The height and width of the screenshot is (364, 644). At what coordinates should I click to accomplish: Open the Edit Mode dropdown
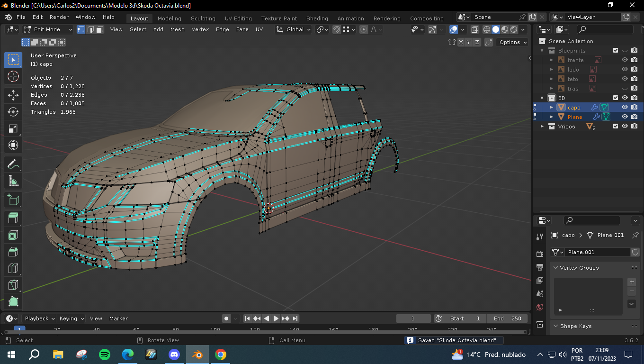pos(48,29)
